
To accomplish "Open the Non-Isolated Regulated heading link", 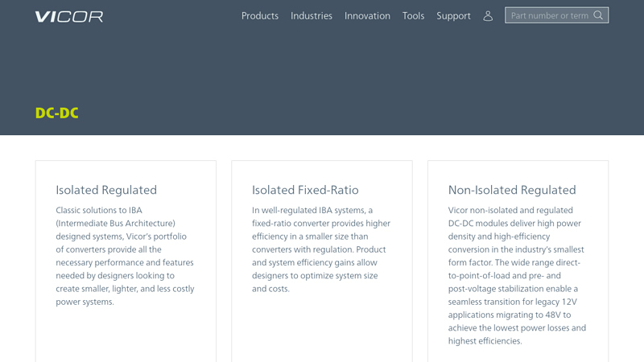I will click(x=512, y=191).
